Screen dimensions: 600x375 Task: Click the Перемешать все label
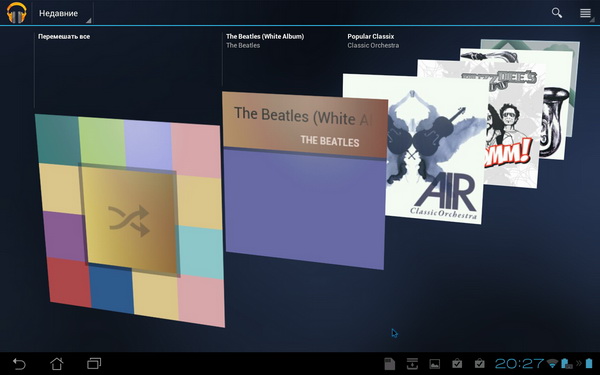(64, 37)
